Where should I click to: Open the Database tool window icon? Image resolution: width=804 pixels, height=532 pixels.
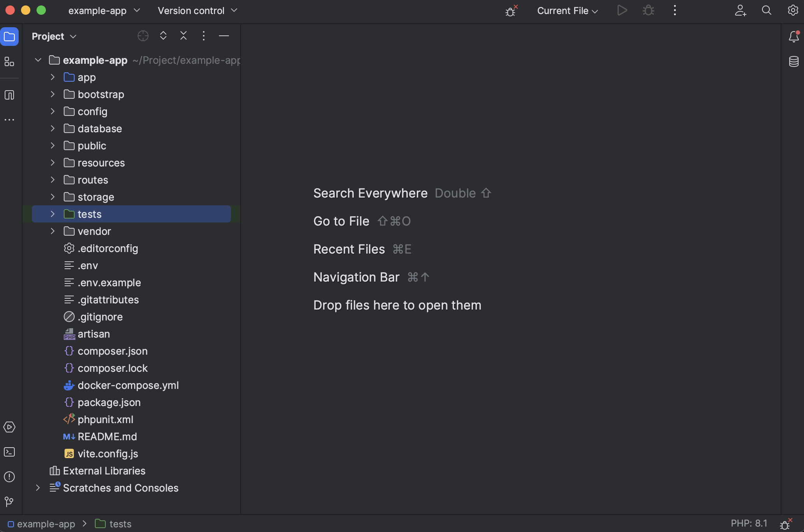[794, 61]
